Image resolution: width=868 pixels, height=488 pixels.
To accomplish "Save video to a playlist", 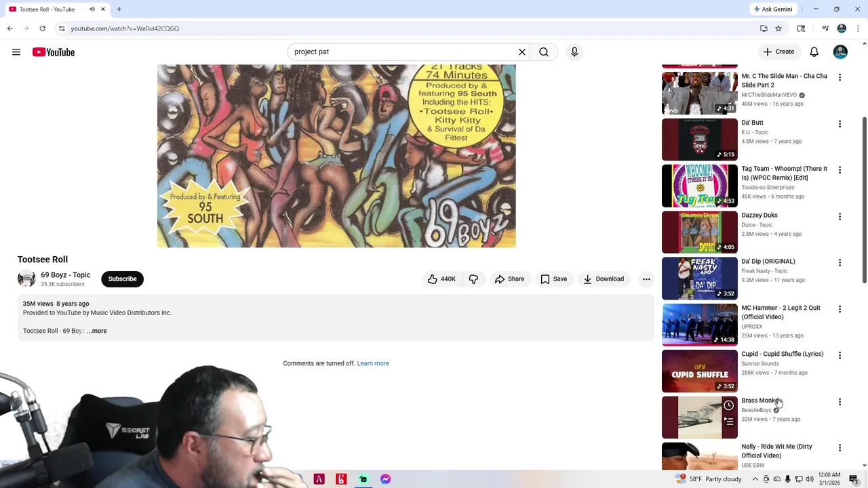I will (553, 279).
